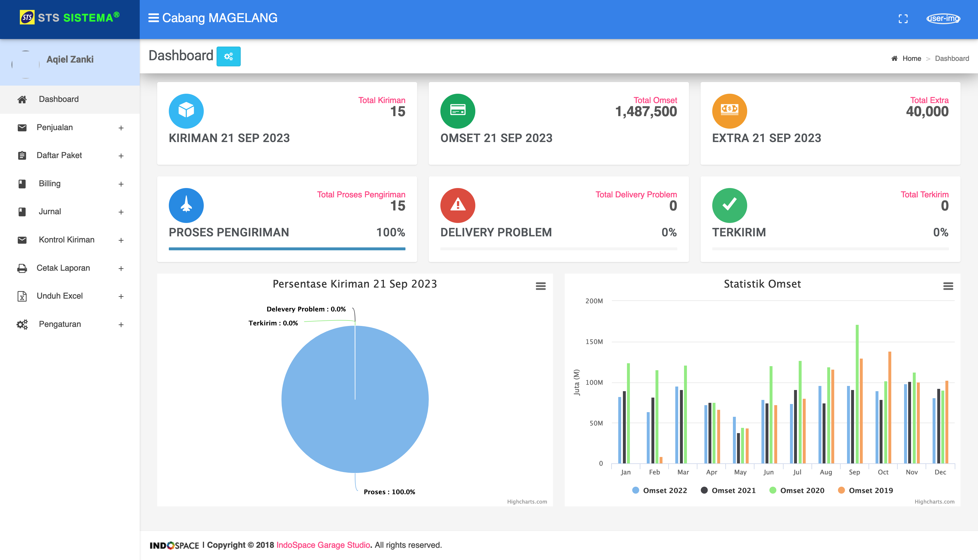Click the Delivery Problem progress bar

tap(558, 249)
